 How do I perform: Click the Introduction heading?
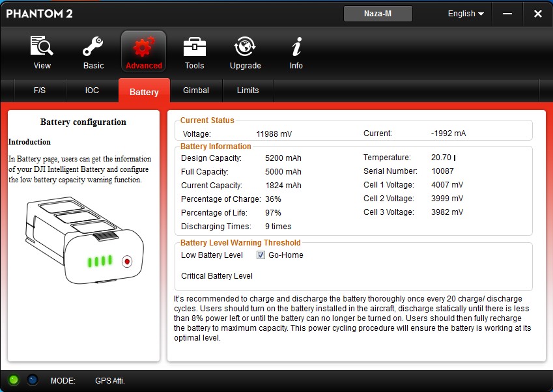[29, 142]
